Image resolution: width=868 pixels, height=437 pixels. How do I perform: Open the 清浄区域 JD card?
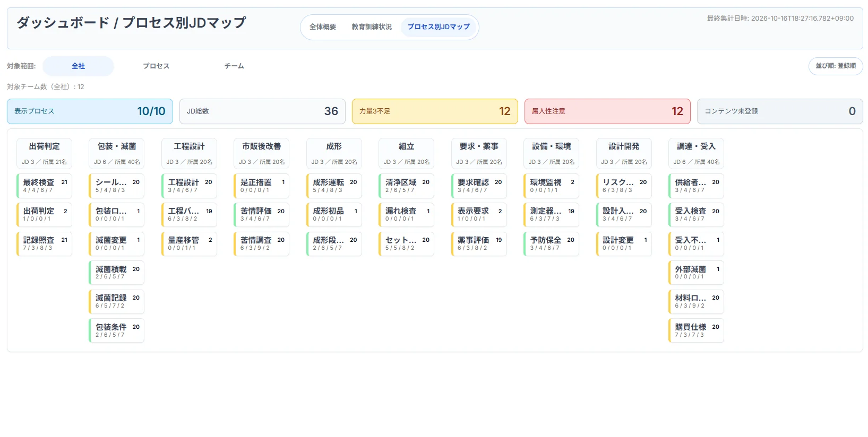tap(406, 186)
